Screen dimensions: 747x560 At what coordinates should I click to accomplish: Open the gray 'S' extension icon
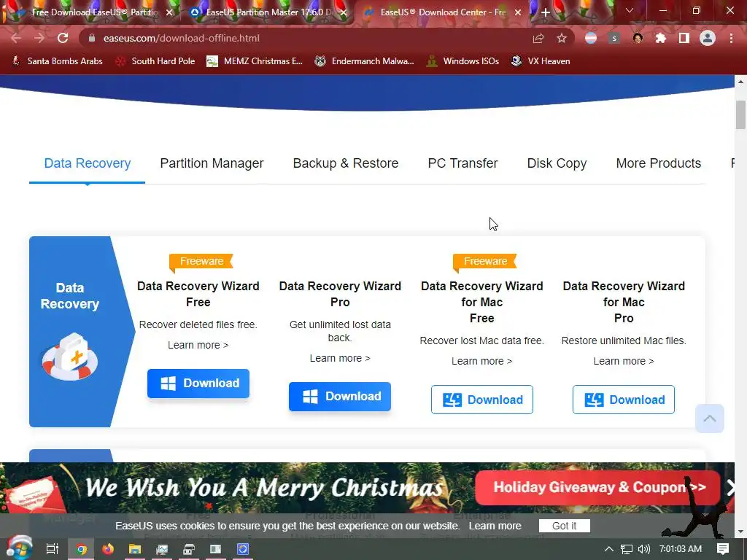pos(614,38)
